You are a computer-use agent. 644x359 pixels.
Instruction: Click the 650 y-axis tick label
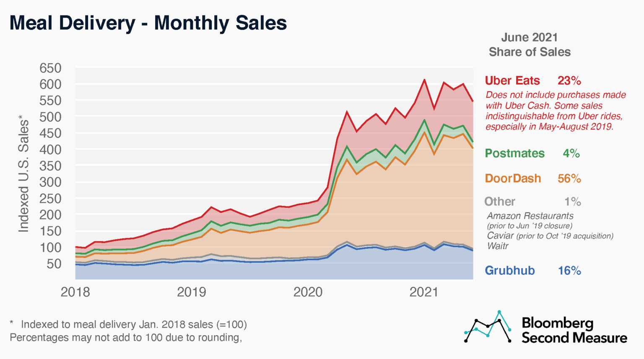click(51, 68)
